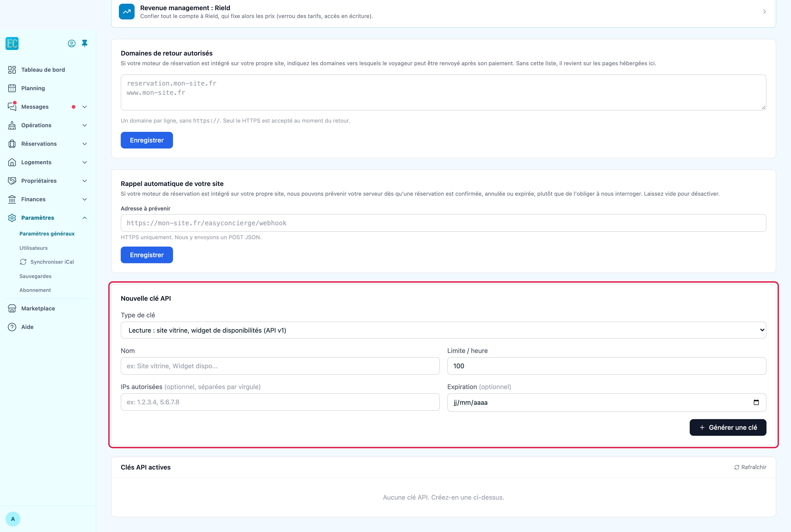Click the Messages chat icon
Viewport: 791px width, 532px height.
(12, 107)
